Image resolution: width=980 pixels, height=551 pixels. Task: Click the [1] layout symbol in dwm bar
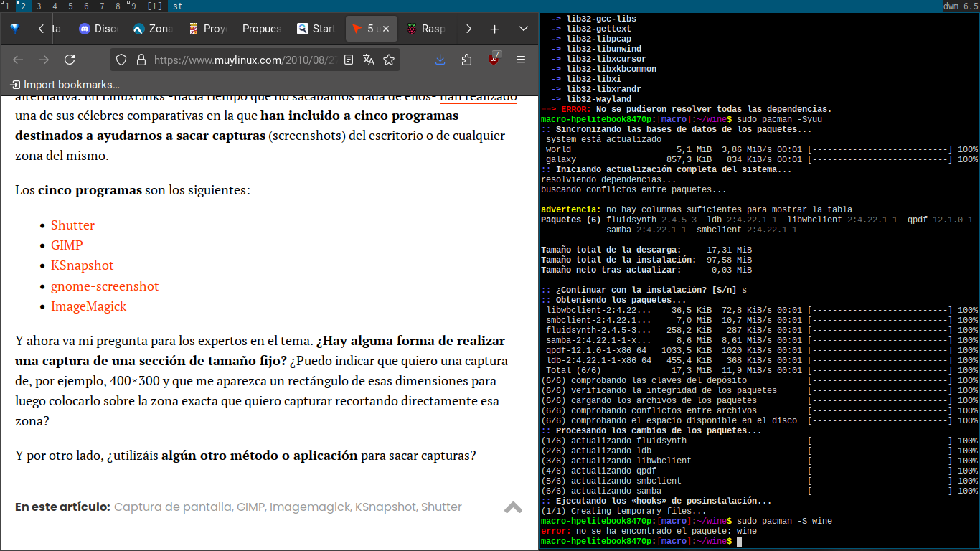tap(154, 6)
